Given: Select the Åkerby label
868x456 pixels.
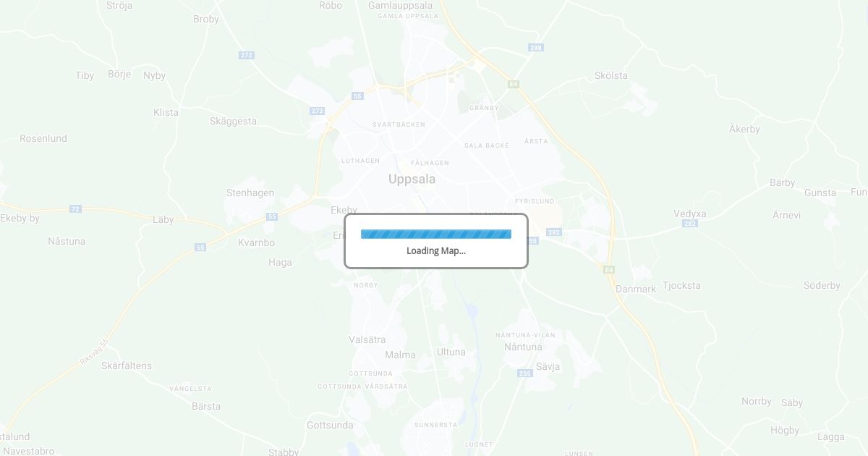Looking at the screenshot, I should 744,129.
